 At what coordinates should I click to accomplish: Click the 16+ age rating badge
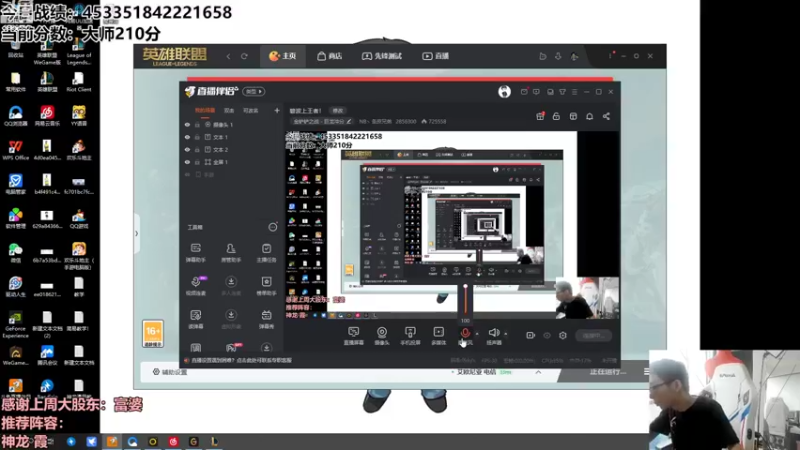(153, 334)
